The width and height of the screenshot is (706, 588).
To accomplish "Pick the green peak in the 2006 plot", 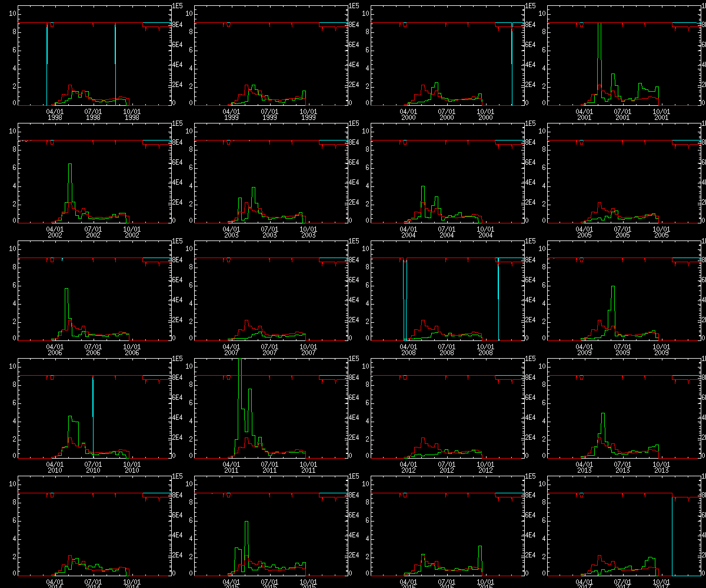I will [66, 290].
